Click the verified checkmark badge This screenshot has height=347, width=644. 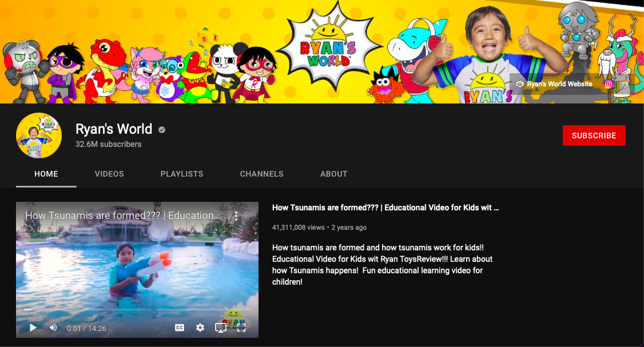pyautogui.click(x=162, y=130)
